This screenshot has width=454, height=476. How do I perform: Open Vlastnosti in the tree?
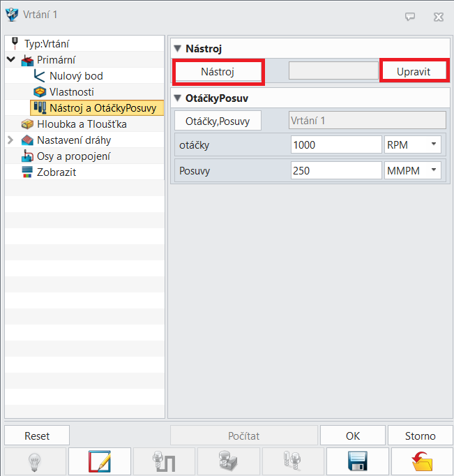(x=72, y=91)
